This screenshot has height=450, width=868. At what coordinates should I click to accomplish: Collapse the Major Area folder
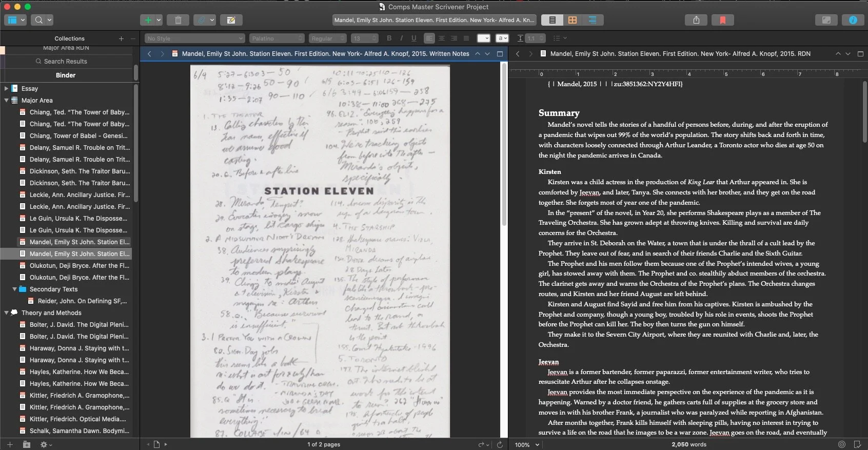(6, 101)
